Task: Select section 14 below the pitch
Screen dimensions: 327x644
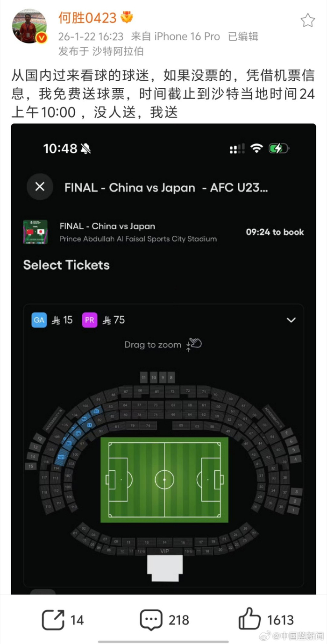Action: tap(164, 542)
